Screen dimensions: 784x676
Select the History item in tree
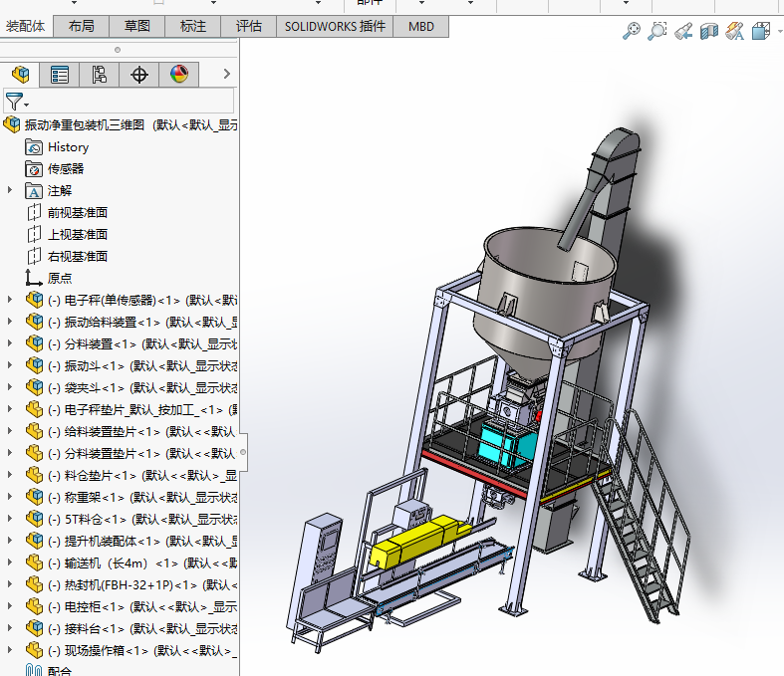coord(68,147)
